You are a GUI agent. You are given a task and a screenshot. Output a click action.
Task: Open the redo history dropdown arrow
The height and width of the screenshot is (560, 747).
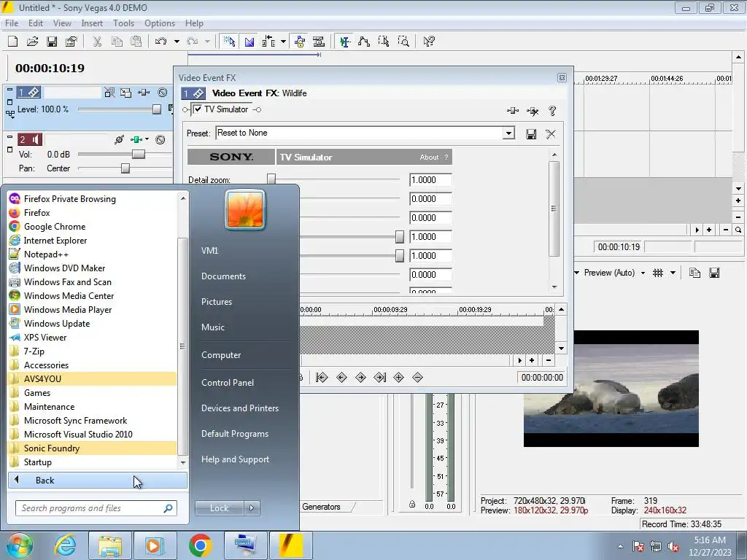pyautogui.click(x=207, y=42)
